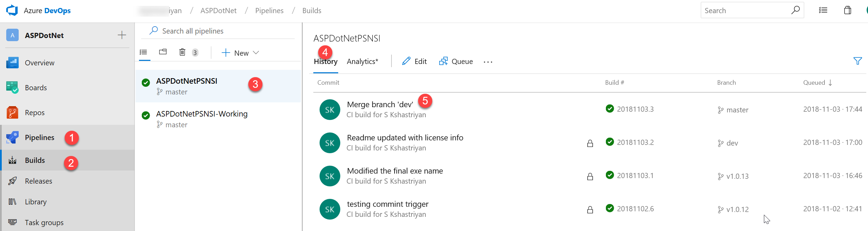Expand the New pipeline dropdown
The width and height of the screenshot is (868, 231).
[256, 53]
